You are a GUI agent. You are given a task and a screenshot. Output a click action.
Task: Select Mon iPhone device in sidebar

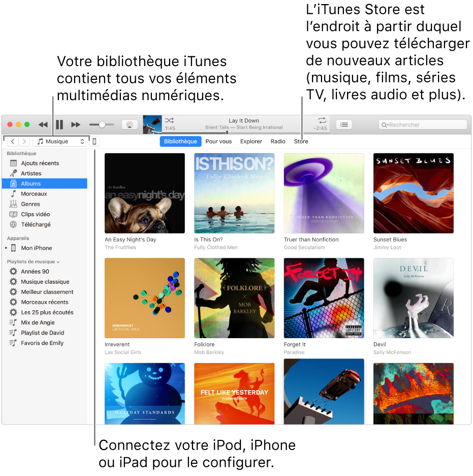[x=45, y=248]
